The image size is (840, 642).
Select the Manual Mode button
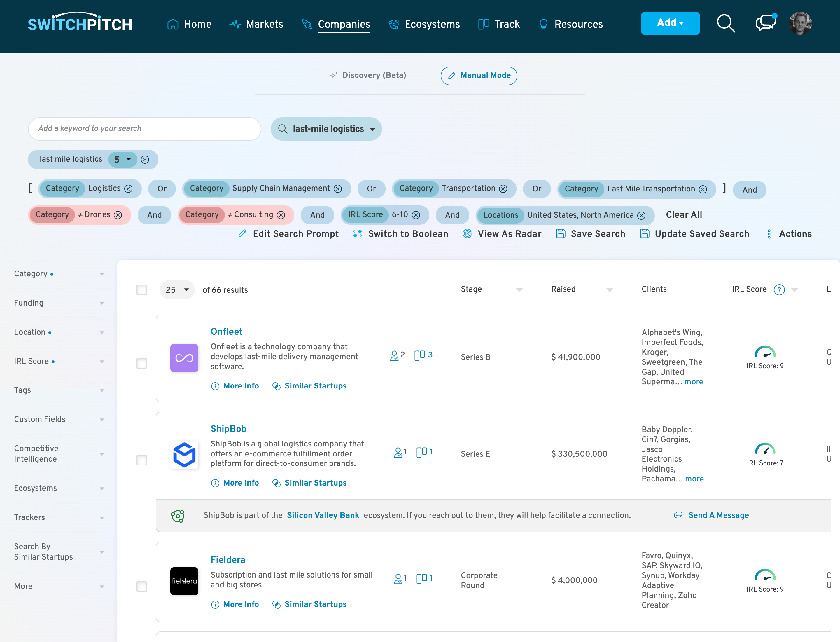coord(479,76)
